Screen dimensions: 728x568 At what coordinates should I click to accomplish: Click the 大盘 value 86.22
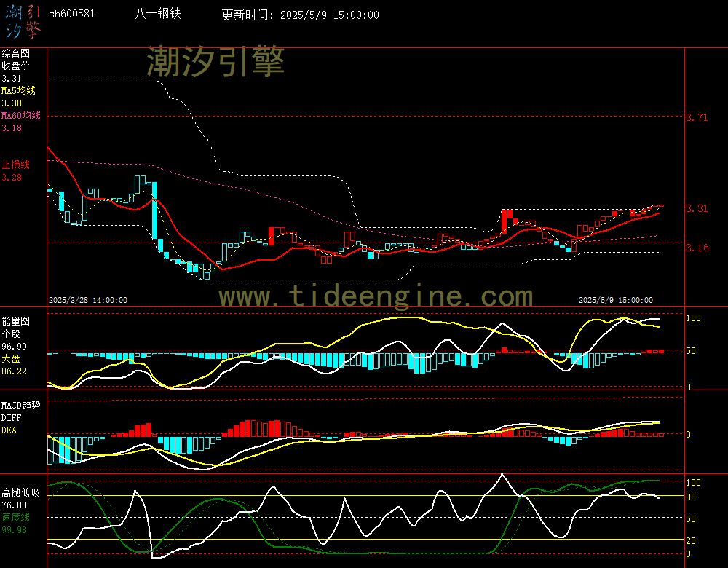[14, 371]
